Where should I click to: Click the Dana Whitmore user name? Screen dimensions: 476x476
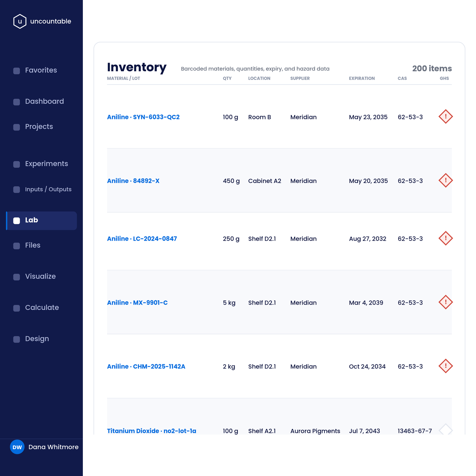tap(53, 447)
